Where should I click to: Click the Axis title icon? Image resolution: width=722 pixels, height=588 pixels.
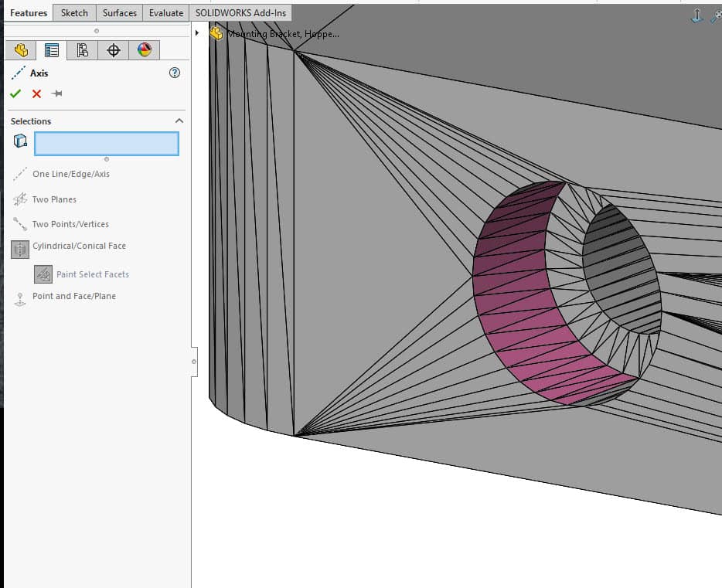18,73
